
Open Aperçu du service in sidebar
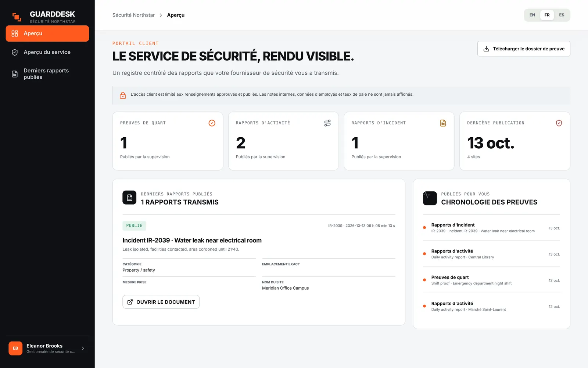click(x=47, y=52)
